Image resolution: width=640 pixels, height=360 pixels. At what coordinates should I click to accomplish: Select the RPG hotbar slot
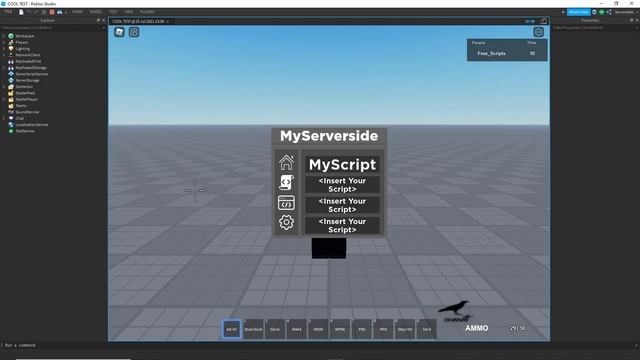[x=383, y=329]
